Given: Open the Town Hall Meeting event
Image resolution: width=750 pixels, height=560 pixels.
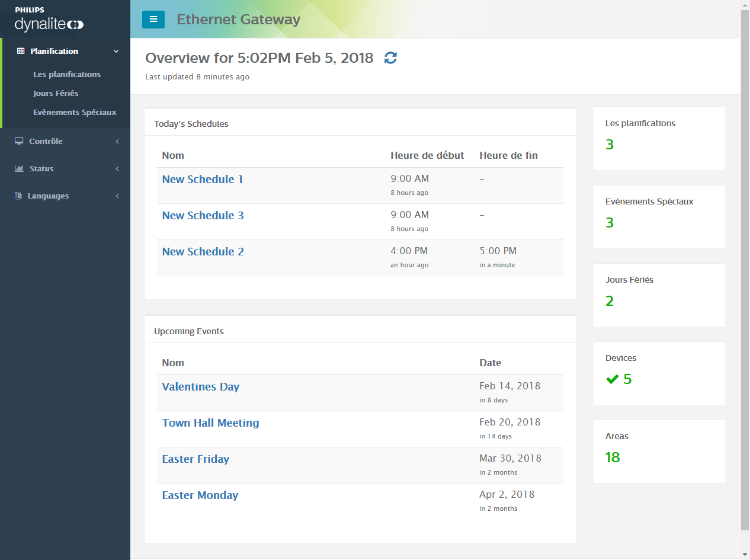Looking at the screenshot, I should [x=210, y=423].
